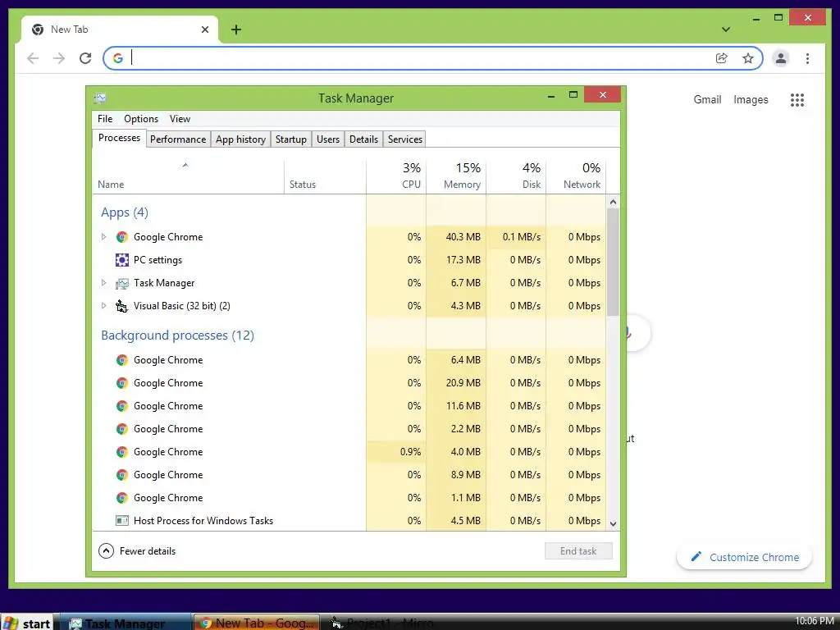Click New Tab - Google Chrome taskbar button

pyautogui.click(x=257, y=623)
